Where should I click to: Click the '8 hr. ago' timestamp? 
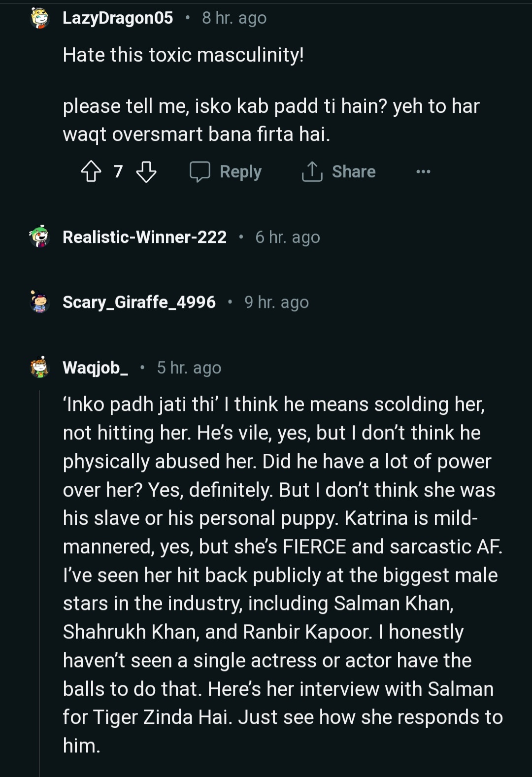tap(234, 18)
